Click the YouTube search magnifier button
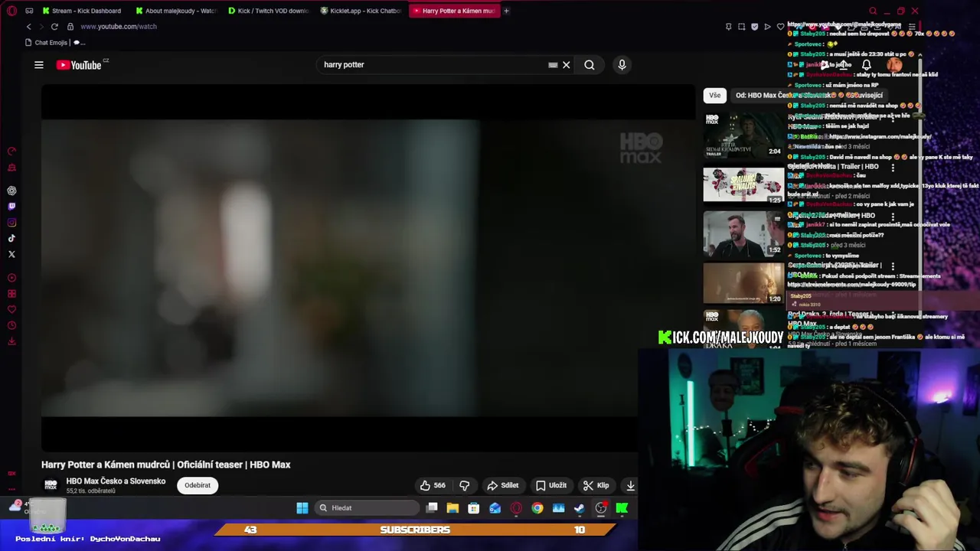Image resolution: width=980 pixels, height=551 pixels. (x=590, y=65)
